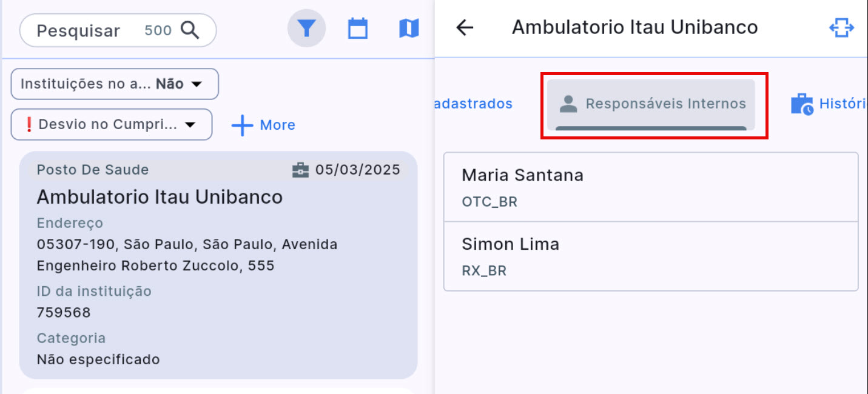Select the Maria Santana list entry
This screenshot has width=868, height=394.
(651, 187)
